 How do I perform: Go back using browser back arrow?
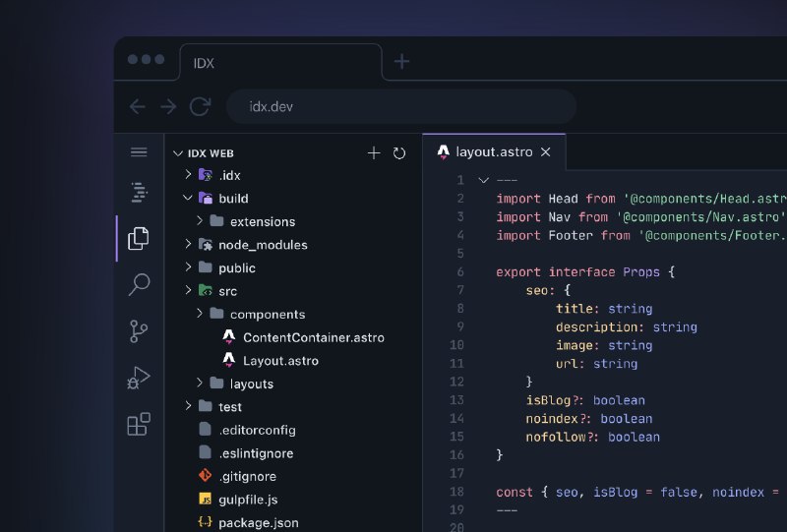tap(138, 106)
